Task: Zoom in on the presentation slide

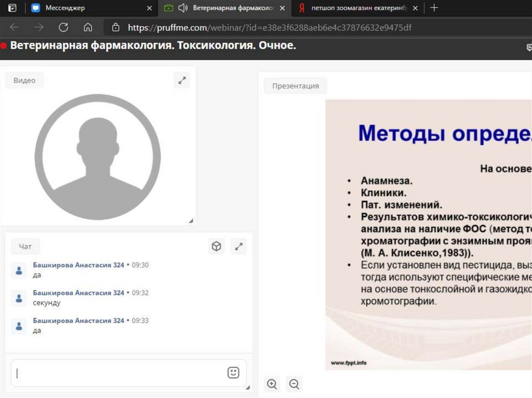Action: click(x=272, y=384)
